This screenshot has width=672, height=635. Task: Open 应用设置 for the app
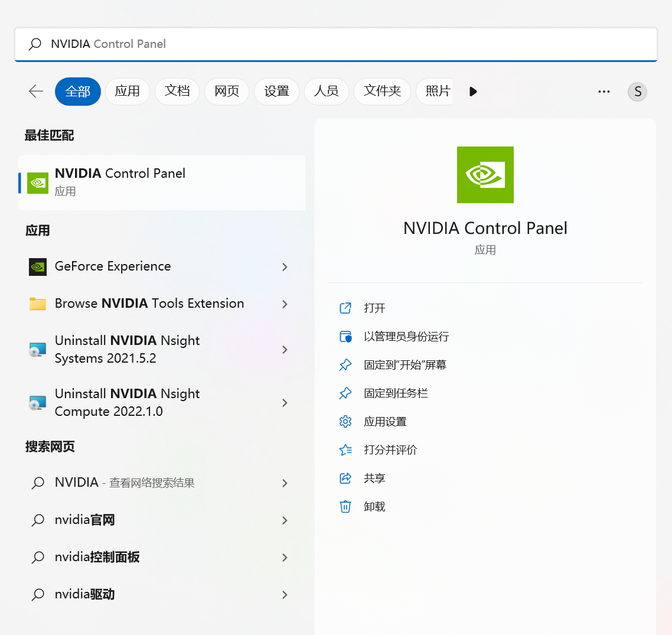pyautogui.click(x=385, y=422)
